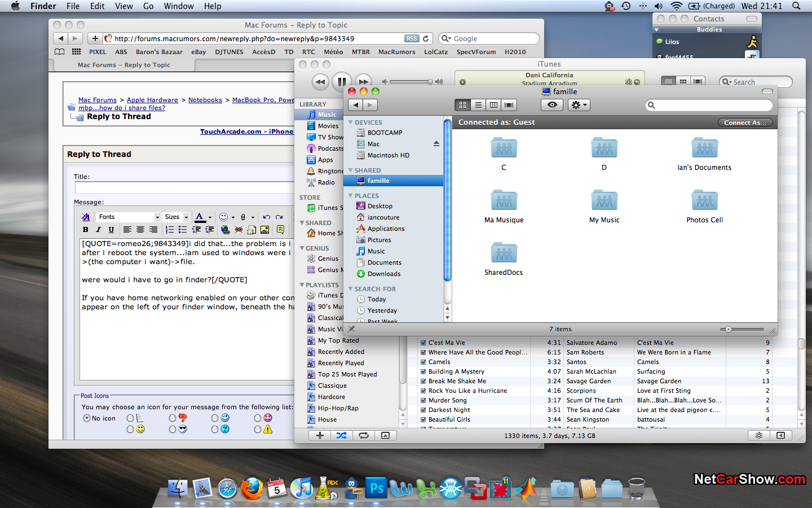Undo last edit in the reply editor
Viewport: 812px width, 508px height.
coord(267,217)
